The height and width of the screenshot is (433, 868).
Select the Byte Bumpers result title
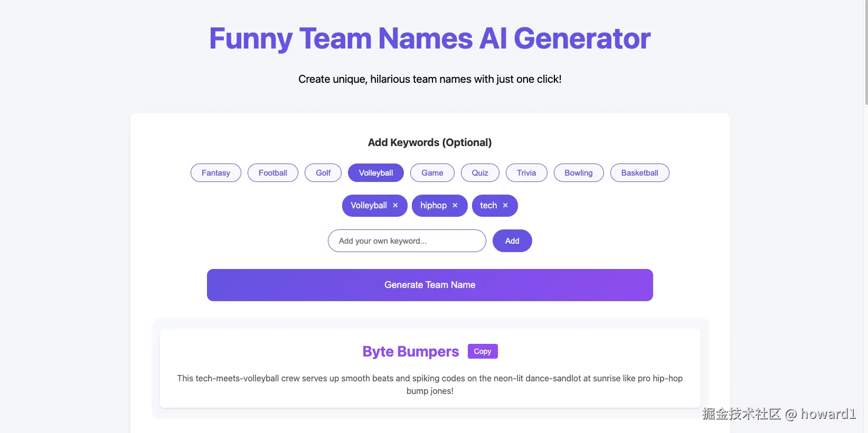(411, 352)
